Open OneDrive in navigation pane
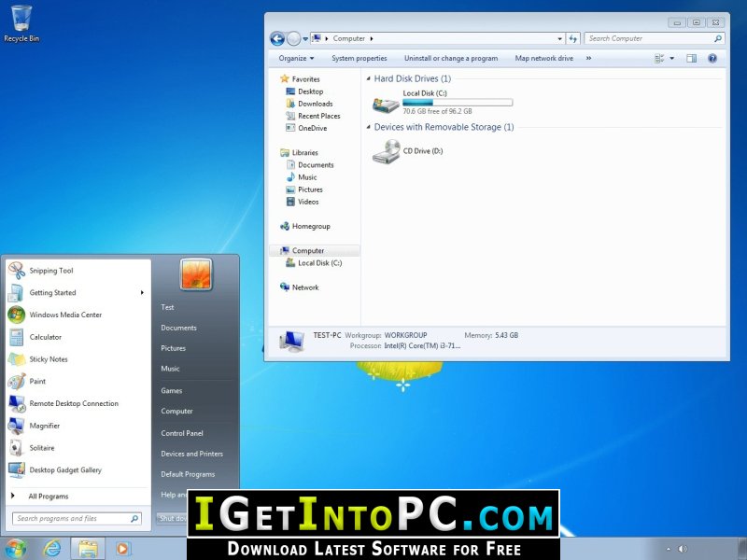Image resolution: width=747 pixels, height=560 pixels. click(x=306, y=128)
